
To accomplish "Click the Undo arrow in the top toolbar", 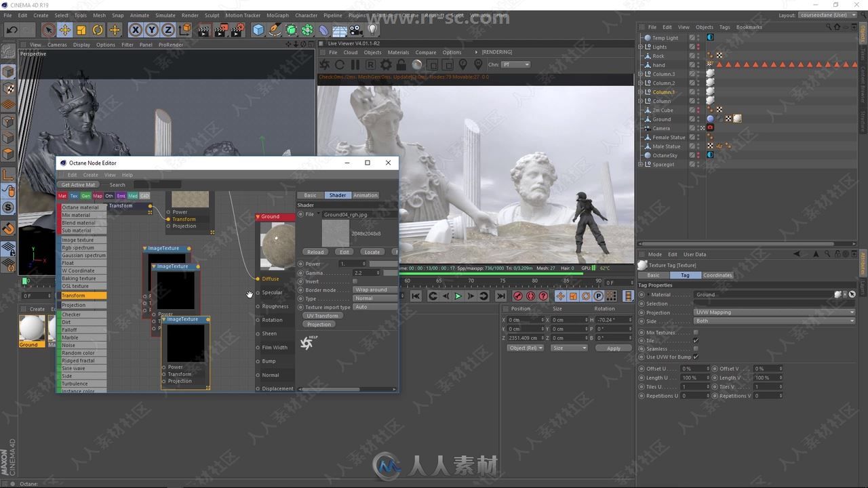I will [12, 30].
